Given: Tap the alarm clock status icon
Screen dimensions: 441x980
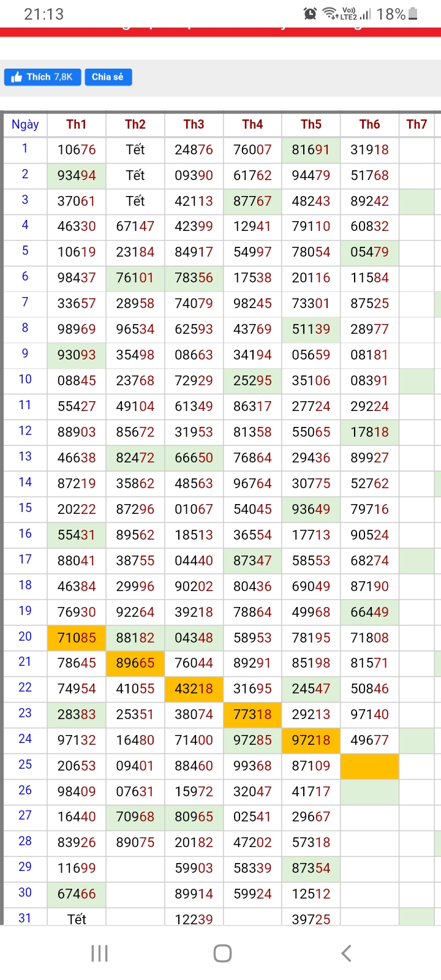Looking at the screenshot, I should (x=311, y=13).
